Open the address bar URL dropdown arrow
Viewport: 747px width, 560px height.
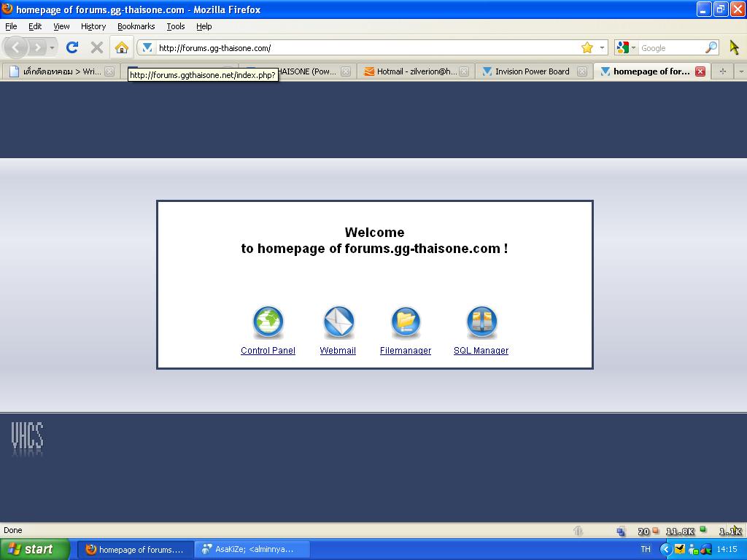click(x=602, y=47)
